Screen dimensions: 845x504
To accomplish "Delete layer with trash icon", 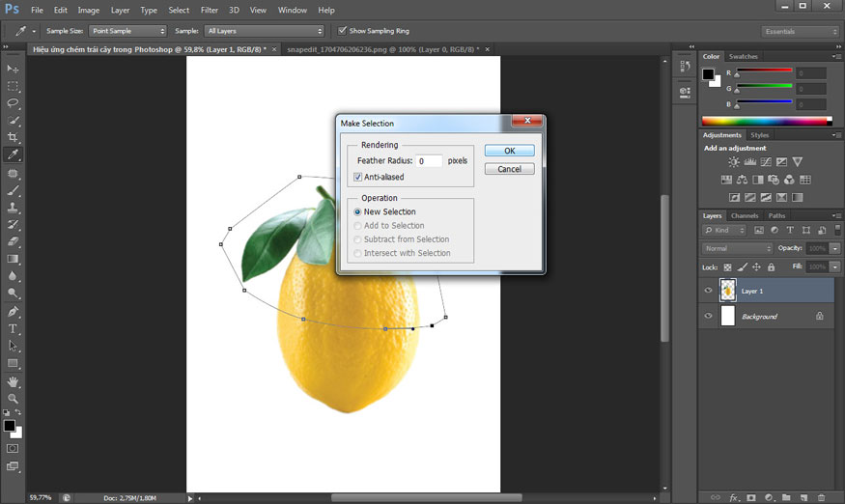I will [x=821, y=497].
